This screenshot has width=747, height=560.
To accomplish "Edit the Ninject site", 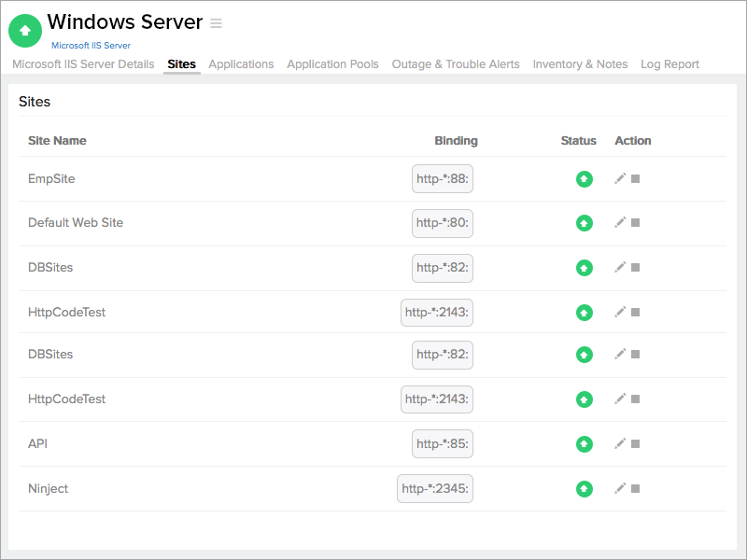I will tap(620, 488).
